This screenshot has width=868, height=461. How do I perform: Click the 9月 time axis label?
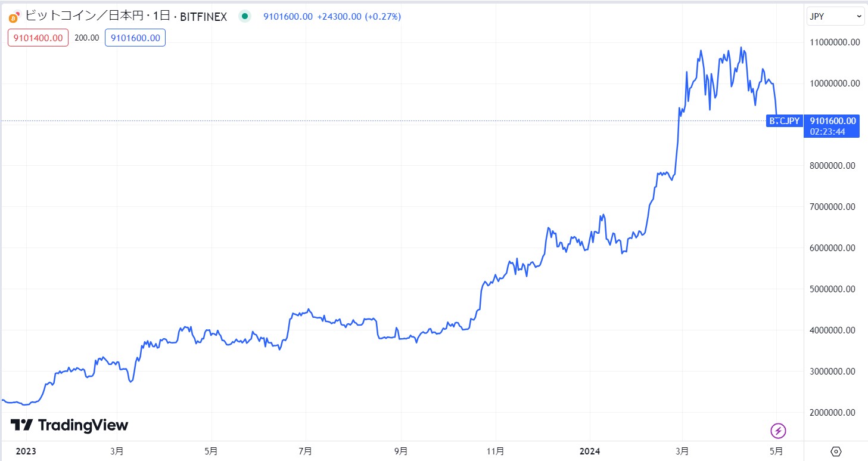click(x=401, y=451)
